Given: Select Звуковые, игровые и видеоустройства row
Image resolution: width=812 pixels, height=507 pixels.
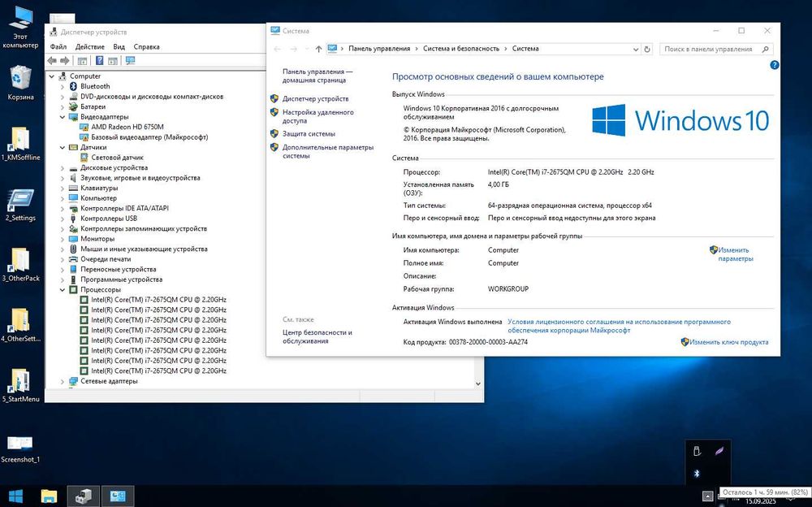Looking at the screenshot, I should pyautogui.click(x=140, y=178).
